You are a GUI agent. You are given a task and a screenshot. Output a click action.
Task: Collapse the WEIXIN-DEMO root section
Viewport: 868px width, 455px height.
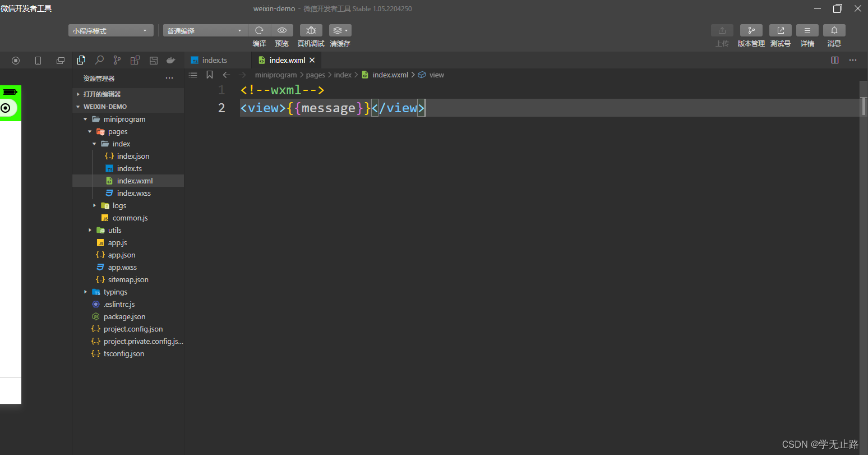pos(128,107)
